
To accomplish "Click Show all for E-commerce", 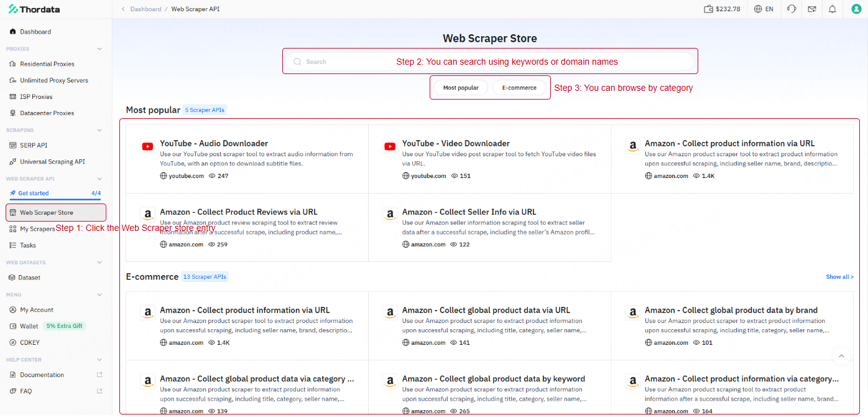I will pyautogui.click(x=839, y=277).
